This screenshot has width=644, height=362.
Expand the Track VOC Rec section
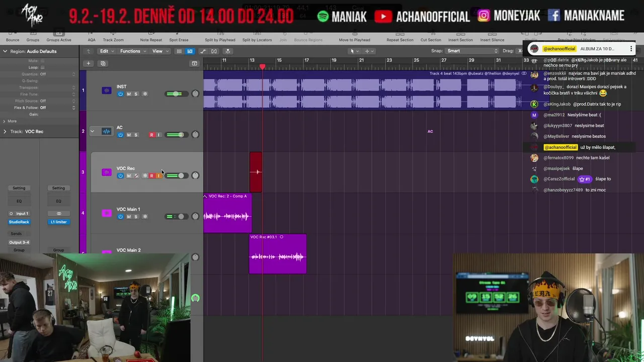[5, 131]
